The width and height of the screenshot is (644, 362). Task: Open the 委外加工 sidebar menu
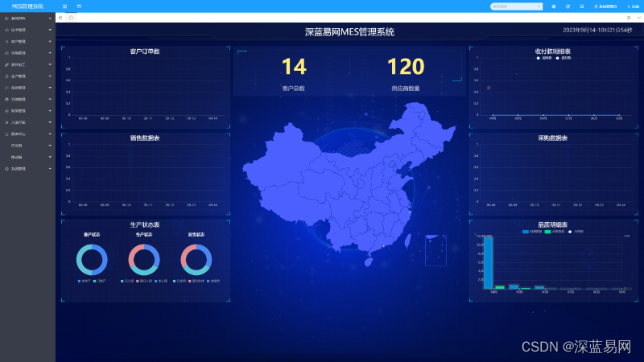tap(27, 65)
